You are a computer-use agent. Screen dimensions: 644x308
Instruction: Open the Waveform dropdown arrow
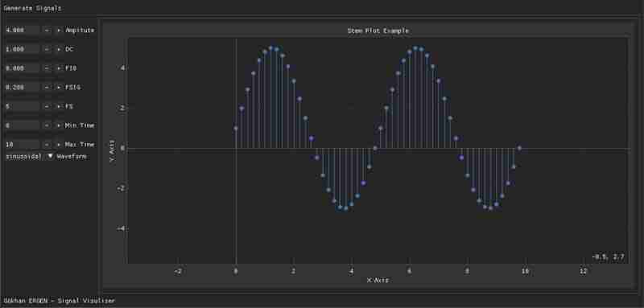50,156
